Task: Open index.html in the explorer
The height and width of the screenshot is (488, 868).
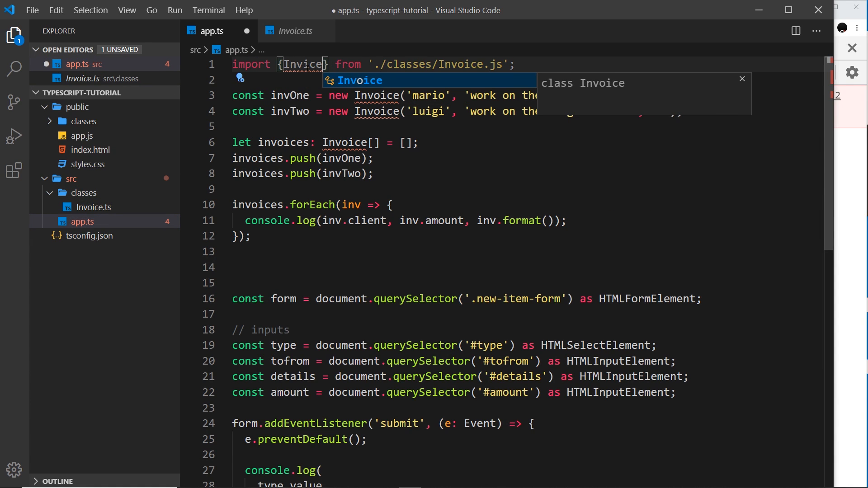Action: click(x=90, y=150)
